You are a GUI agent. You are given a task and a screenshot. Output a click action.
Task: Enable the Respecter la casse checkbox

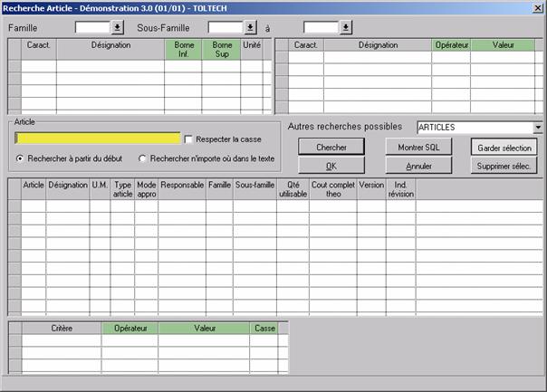[188, 139]
